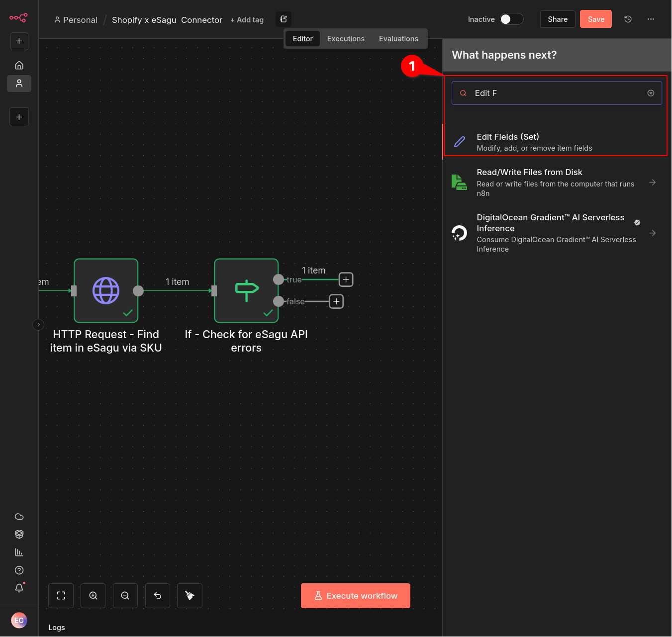Image resolution: width=672 pixels, height=637 pixels.
Task: Click the sidebar add button above Home
Action: coord(19,41)
